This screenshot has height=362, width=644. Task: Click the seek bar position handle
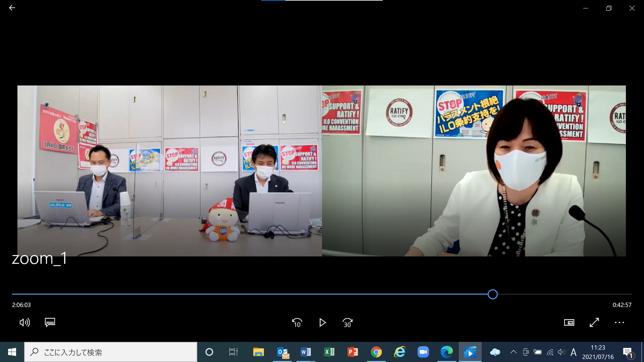(493, 294)
